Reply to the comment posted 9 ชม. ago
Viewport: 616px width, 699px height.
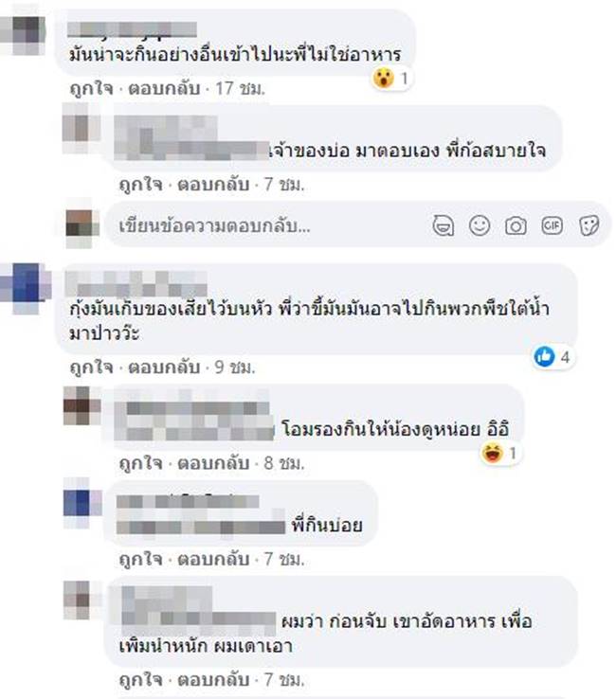tap(164, 367)
